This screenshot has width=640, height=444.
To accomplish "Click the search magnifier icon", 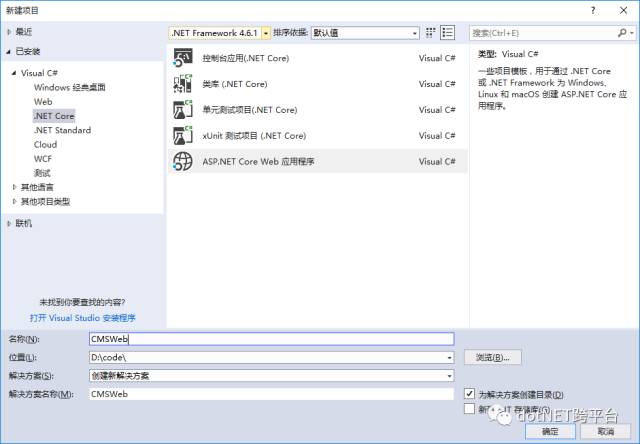I will [x=622, y=33].
